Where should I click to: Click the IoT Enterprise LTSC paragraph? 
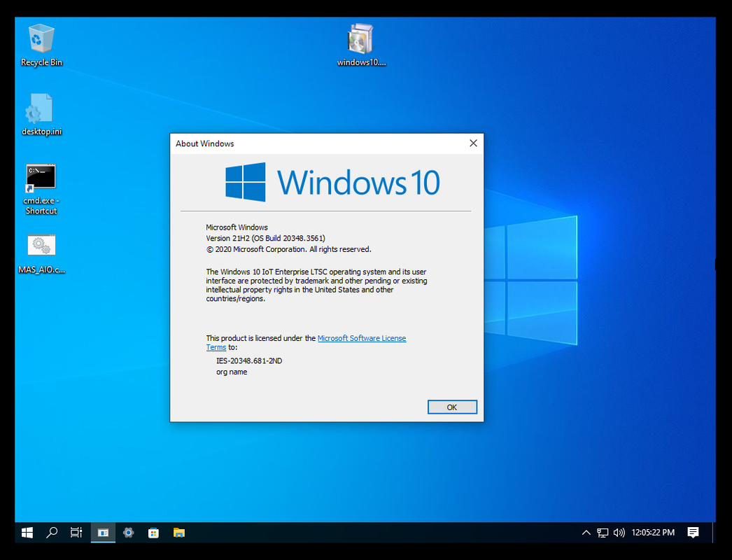tap(316, 285)
